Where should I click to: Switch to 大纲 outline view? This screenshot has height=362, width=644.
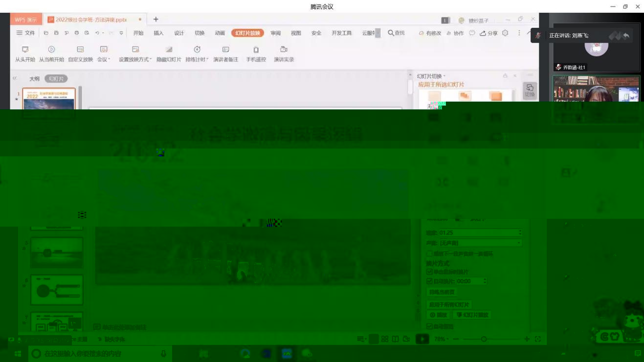click(x=34, y=79)
